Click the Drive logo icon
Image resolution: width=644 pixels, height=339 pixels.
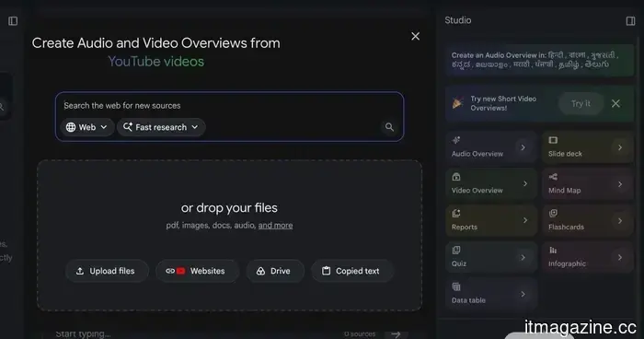click(x=260, y=271)
